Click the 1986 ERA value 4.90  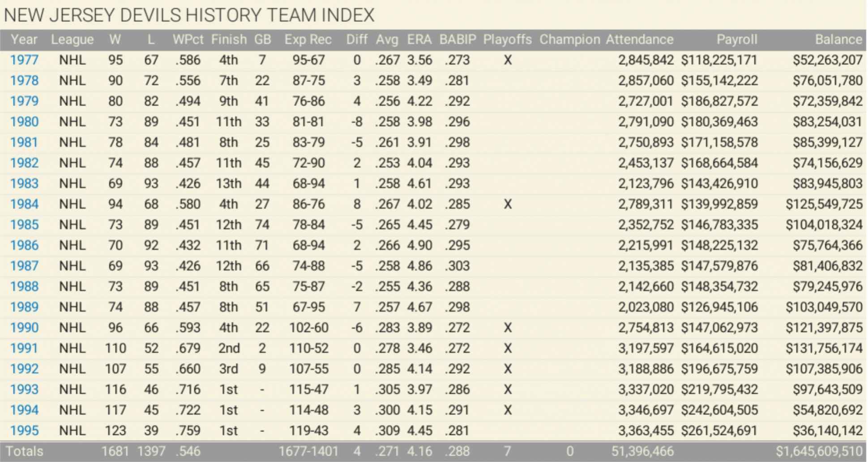[419, 246]
